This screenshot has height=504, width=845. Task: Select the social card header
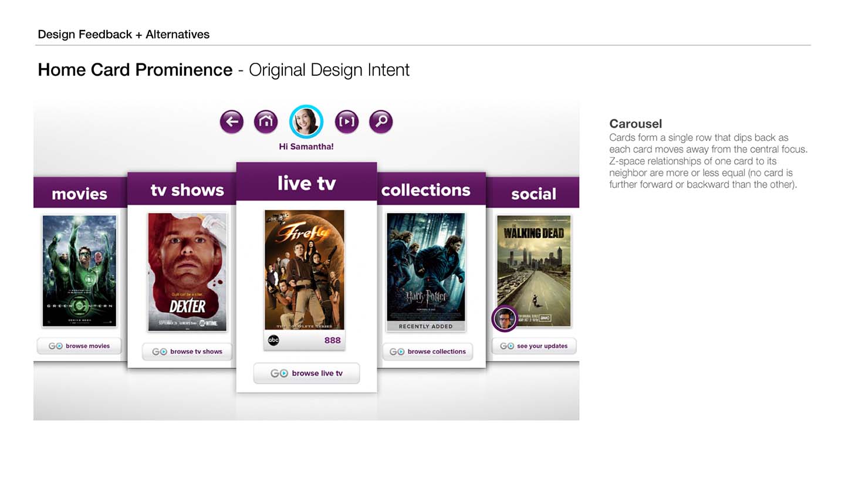pyautogui.click(x=533, y=192)
